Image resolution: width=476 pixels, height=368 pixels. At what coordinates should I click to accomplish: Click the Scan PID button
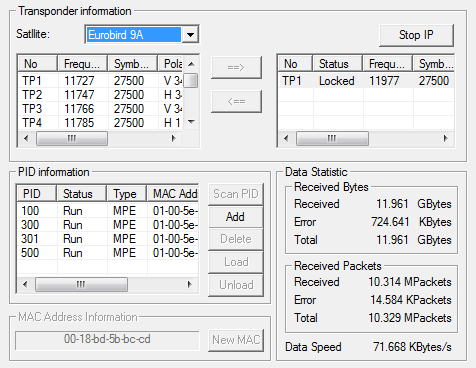(236, 194)
